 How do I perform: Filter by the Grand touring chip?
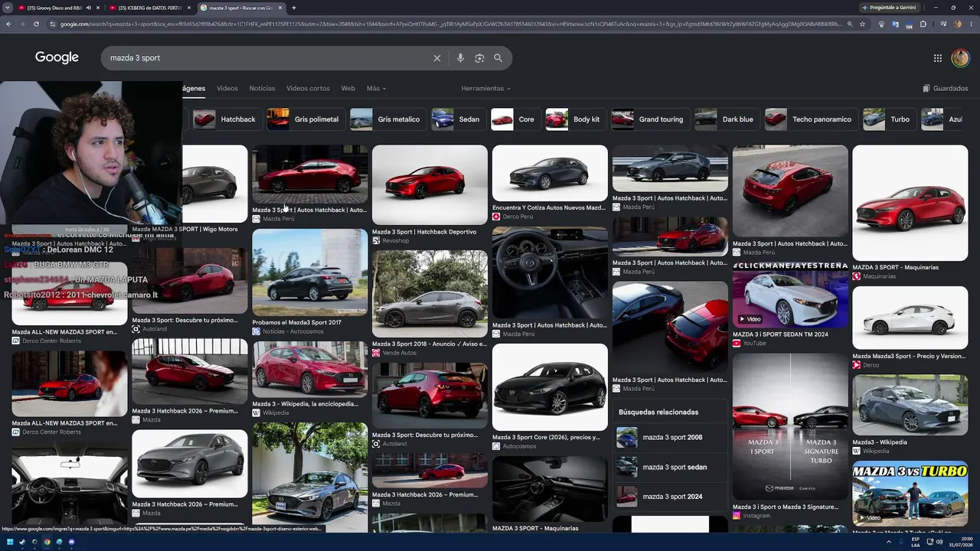pyautogui.click(x=649, y=119)
